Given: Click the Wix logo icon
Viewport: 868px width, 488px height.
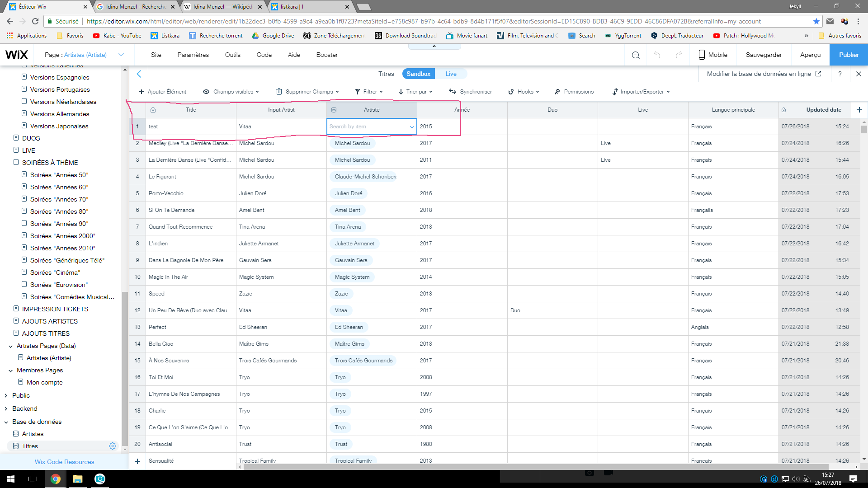Looking at the screenshot, I should [17, 55].
